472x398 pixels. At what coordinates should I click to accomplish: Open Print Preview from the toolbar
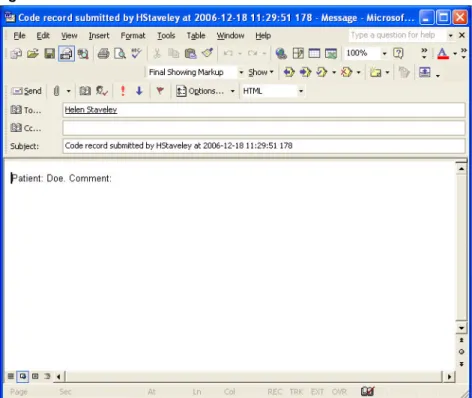(120, 53)
